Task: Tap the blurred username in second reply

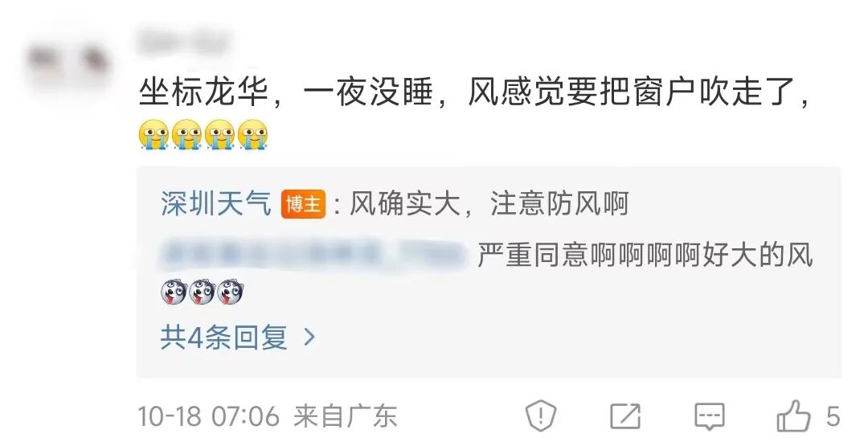Action: click(313, 255)
